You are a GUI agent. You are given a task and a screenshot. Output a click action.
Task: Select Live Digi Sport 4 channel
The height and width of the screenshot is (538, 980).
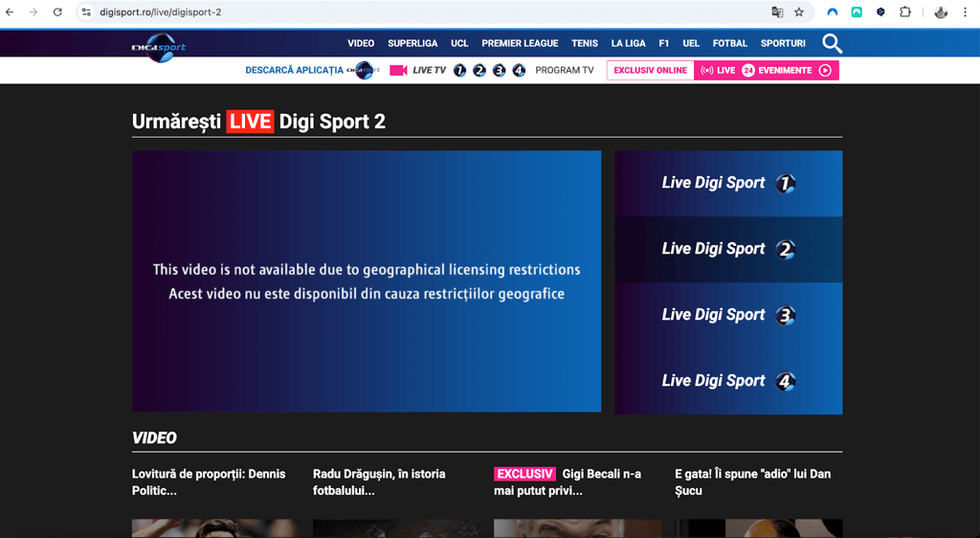(728, 381)
